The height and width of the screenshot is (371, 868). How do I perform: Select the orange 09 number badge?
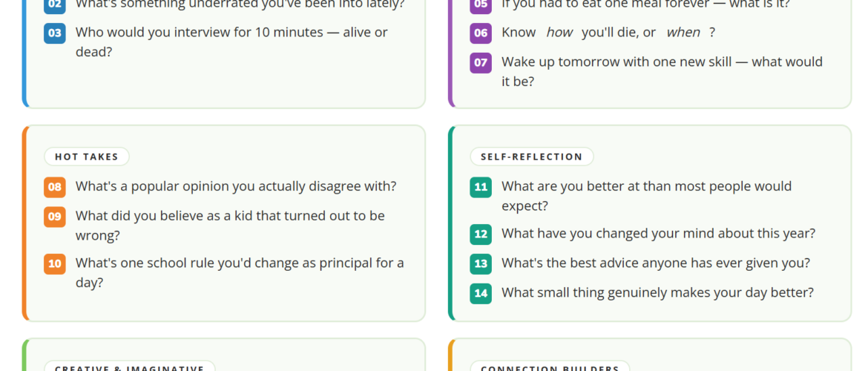coord(55,217)
